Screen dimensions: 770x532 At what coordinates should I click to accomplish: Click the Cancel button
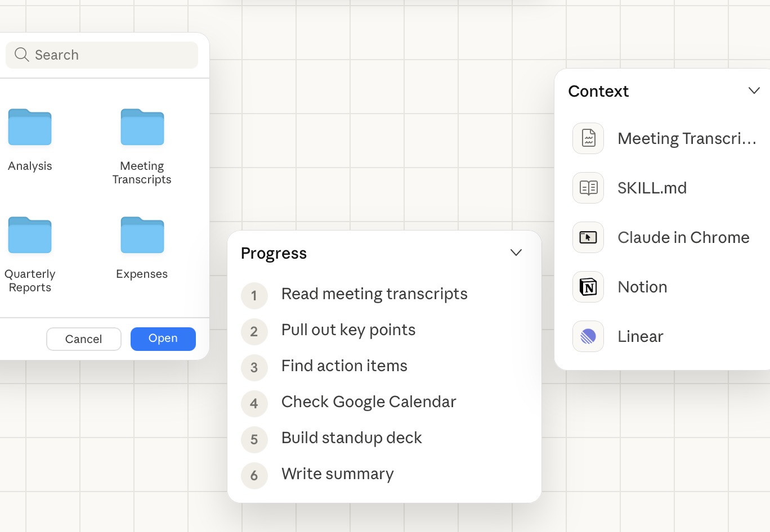[x=84, y=339]
